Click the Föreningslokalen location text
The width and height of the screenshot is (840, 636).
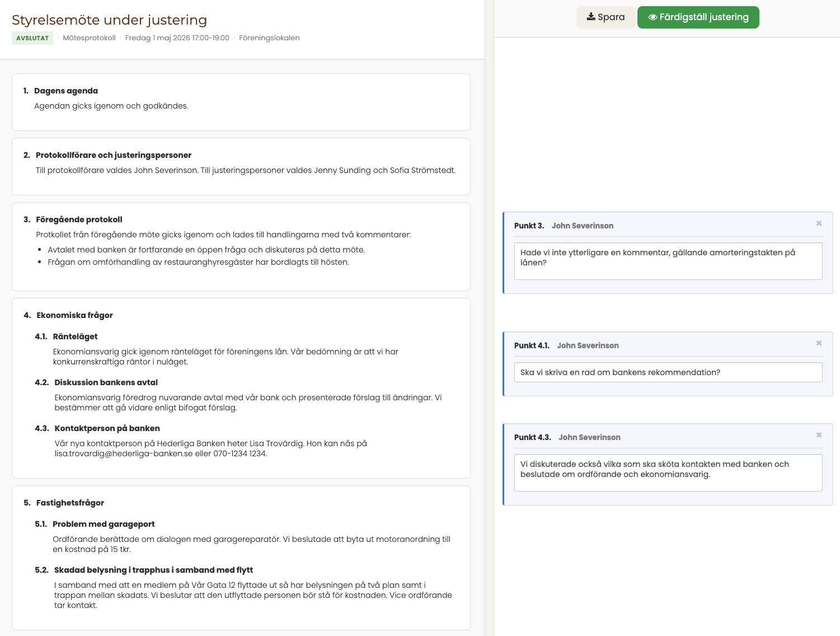coord(269,38)
